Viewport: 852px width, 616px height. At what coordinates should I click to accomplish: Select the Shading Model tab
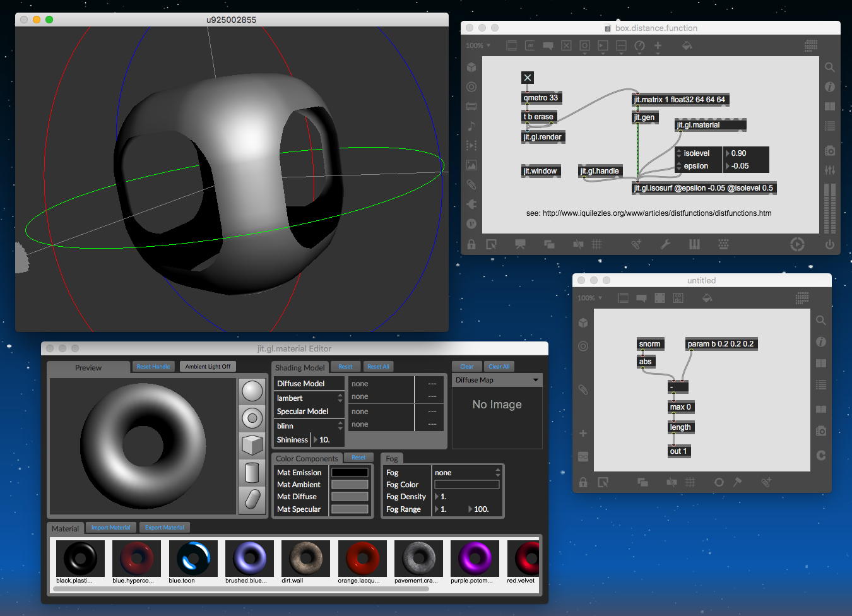300,367
